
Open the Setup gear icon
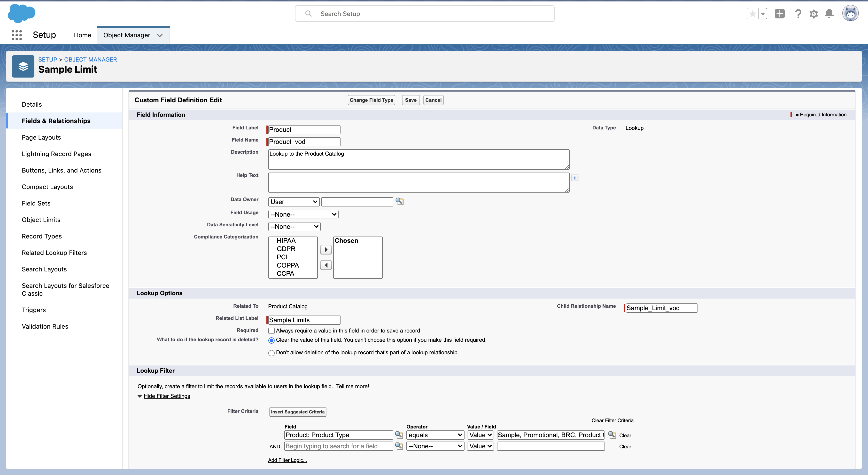(x=814, y=14)
